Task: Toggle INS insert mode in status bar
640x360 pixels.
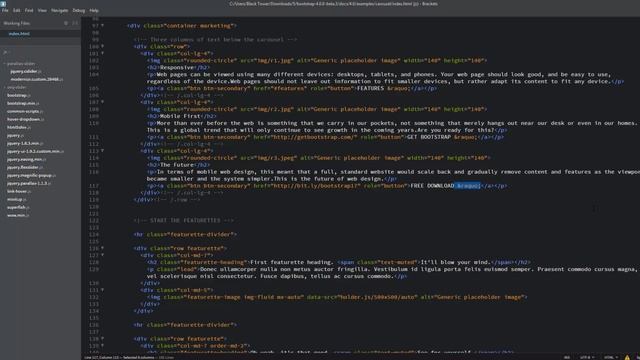Action: click(x=567, y=358)
